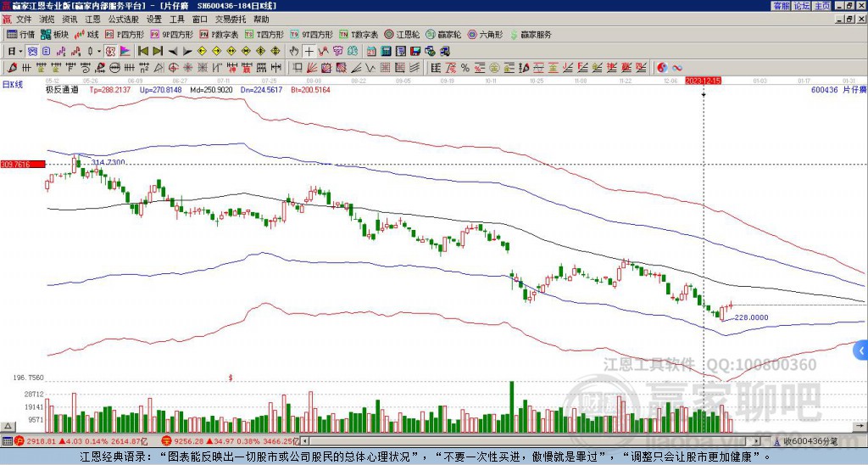
Task: Click the 极反通道 indicator name
Action: (x=62, y=90)
